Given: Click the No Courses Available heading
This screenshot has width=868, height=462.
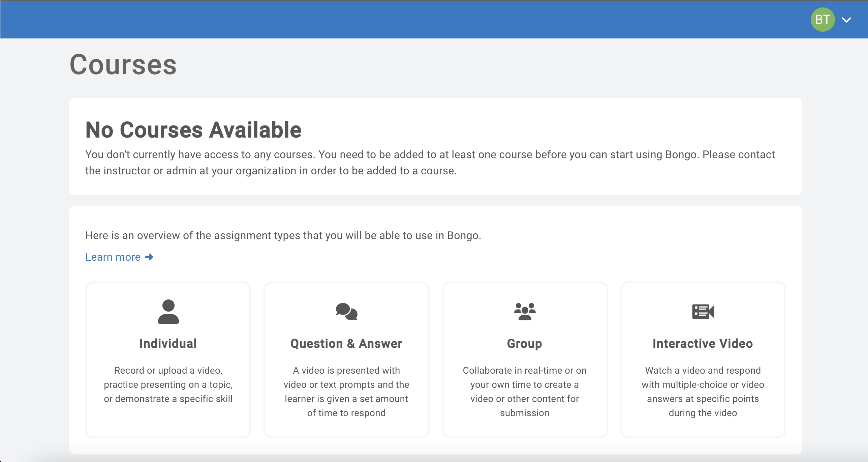Looking at the screenshot, I should coord(193,130).
